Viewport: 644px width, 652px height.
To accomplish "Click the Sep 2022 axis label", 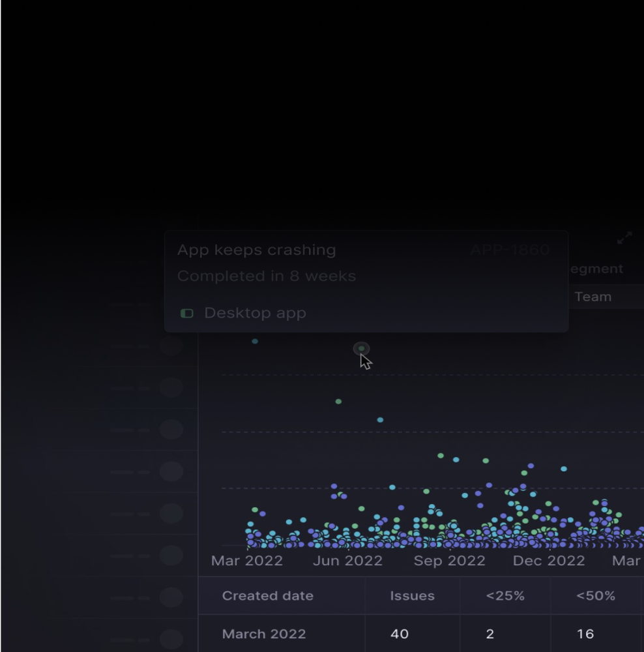I will [x=449, y=561].
